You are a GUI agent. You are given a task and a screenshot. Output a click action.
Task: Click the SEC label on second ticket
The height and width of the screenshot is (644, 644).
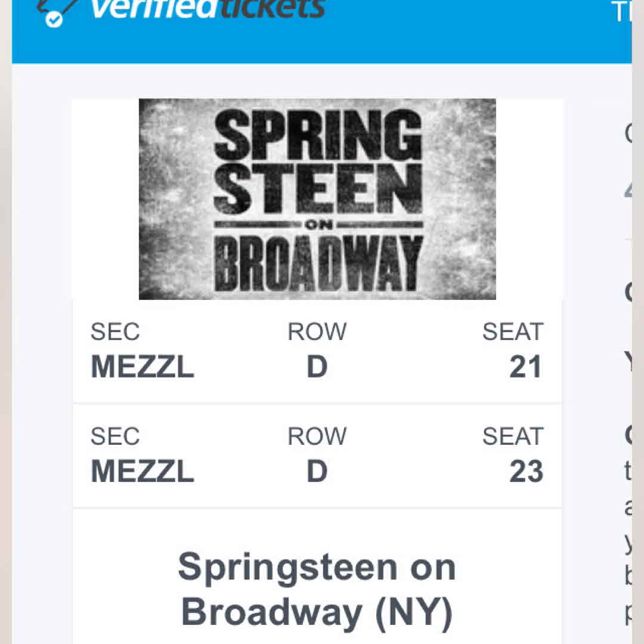click(x=115, y=436)
